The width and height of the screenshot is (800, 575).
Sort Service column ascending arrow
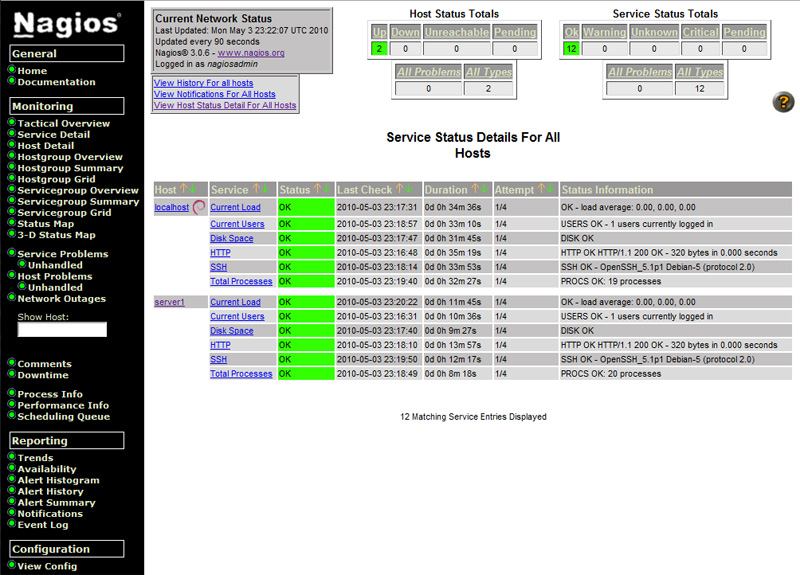click(256, 189)
